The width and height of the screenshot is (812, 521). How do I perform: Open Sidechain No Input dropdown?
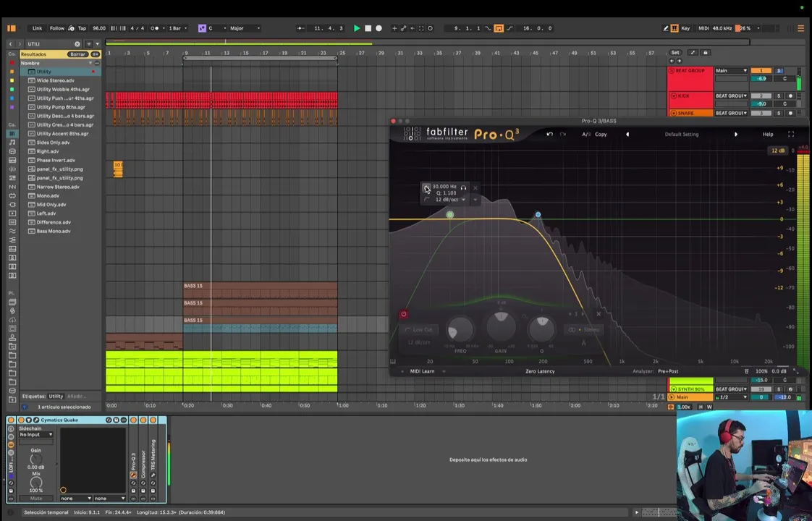(36, 434)
